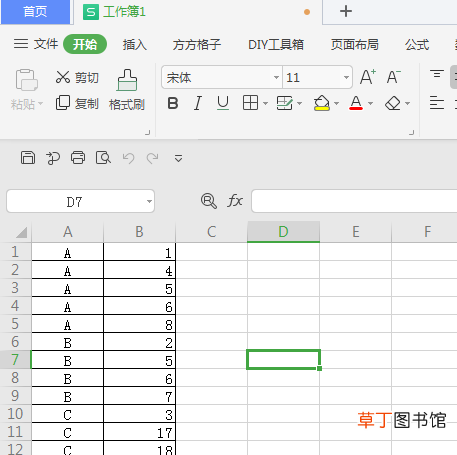Open print preview magnifier icon
This screenshot has width=457, height=455.
pyautogui.click(x=103, y=158)
